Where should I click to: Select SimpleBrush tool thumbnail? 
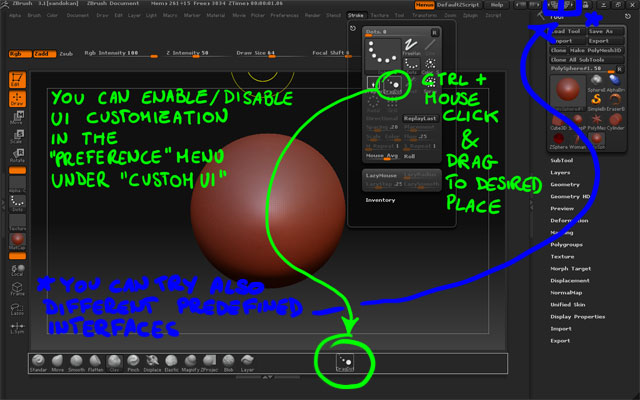tap(596, 102)
